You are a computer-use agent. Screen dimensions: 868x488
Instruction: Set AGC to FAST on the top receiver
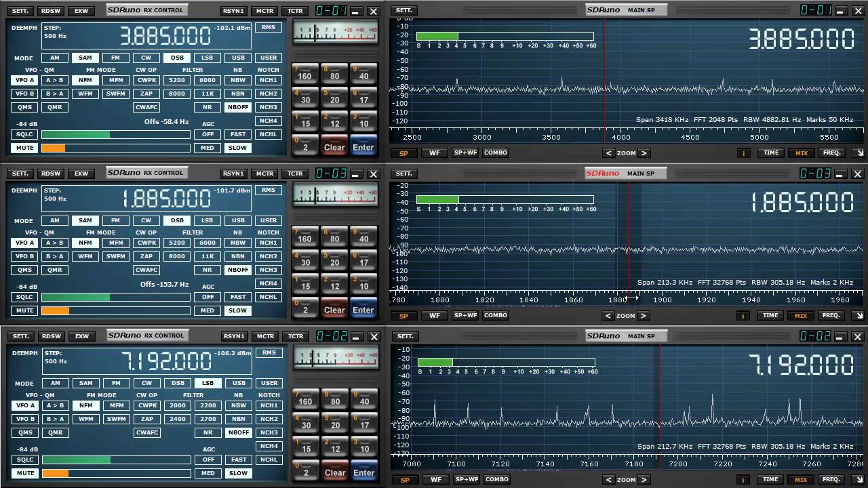pos(237,134)
